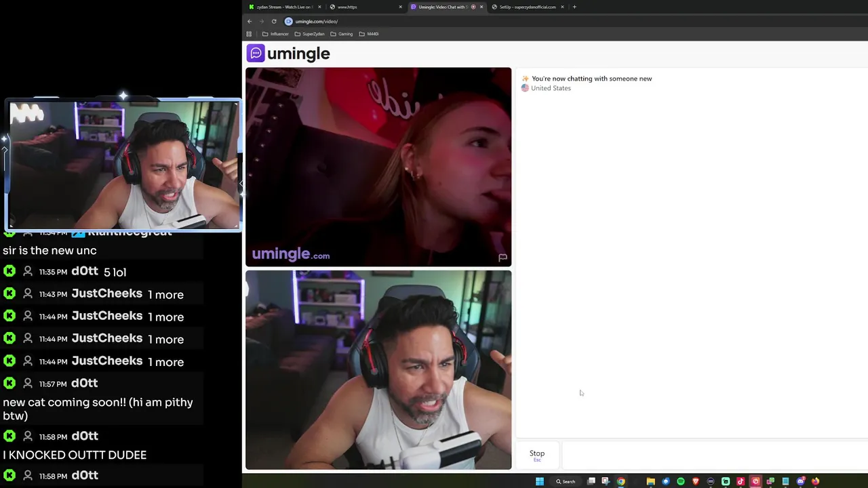Click the chat message input field
Image resolution: width=868 pixels, height=488 pixels.
(714, 455)
